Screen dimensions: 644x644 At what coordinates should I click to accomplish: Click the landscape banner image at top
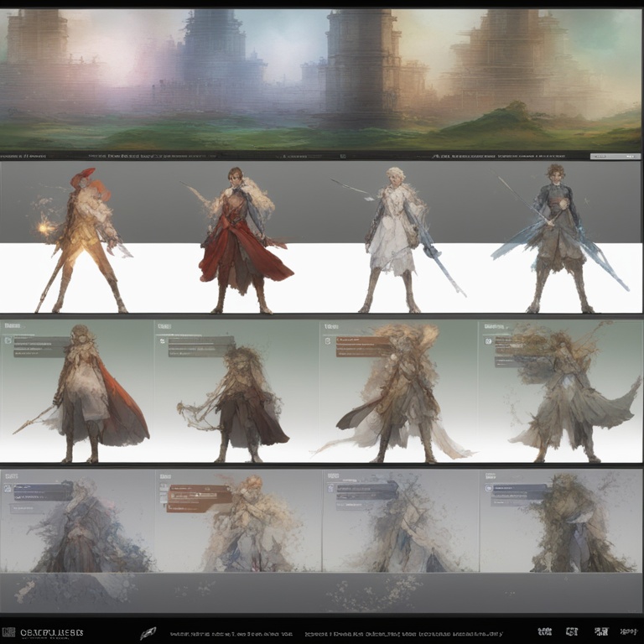322,80
